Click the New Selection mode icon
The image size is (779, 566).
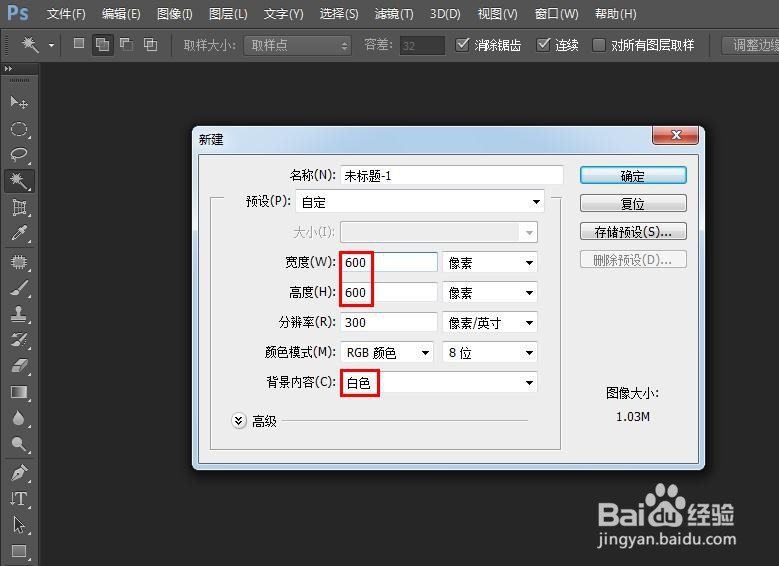pos(78,44)
